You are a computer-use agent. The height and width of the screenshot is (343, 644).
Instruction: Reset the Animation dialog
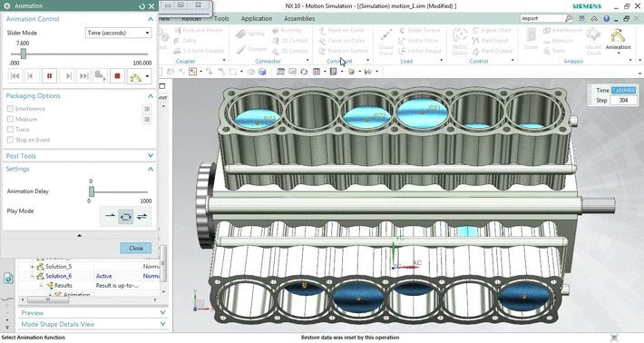[x=142, y=6]
